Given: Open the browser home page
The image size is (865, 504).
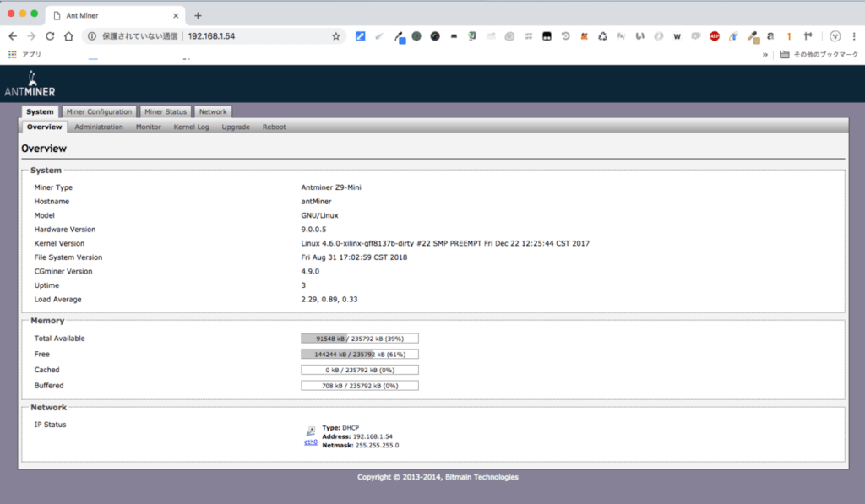Looking at the screenshot, I should point(69,36).
